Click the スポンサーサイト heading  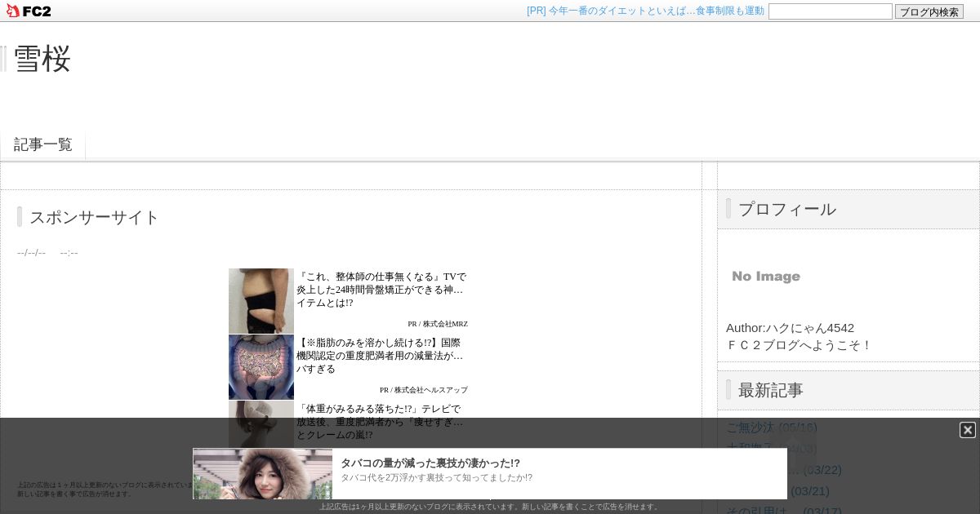coord(95,217)
